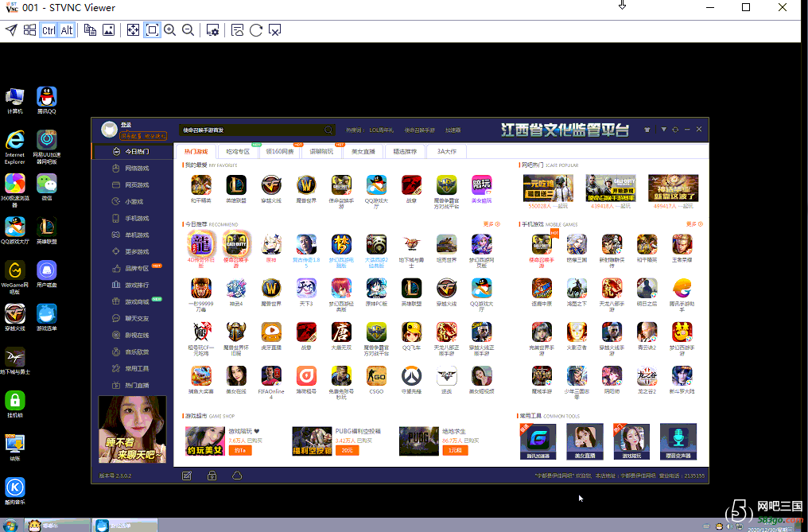Open the dropdown arrow in game menu title bar
The width and height of the screenshot is (808, 532).
click(x=663, y=130)
